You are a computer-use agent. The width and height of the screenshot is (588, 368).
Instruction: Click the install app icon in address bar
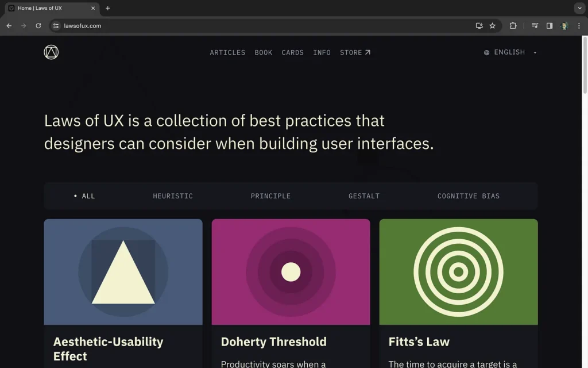(x=479, y=26)
